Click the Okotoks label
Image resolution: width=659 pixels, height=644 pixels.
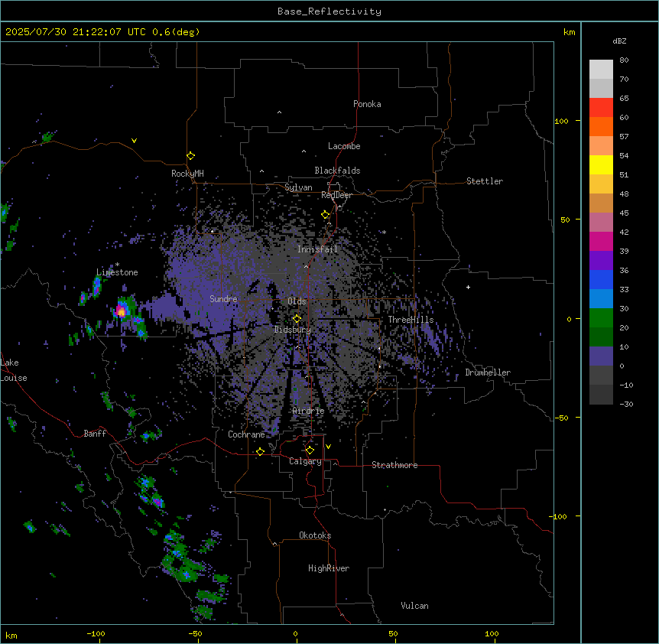tap(315, 535)
